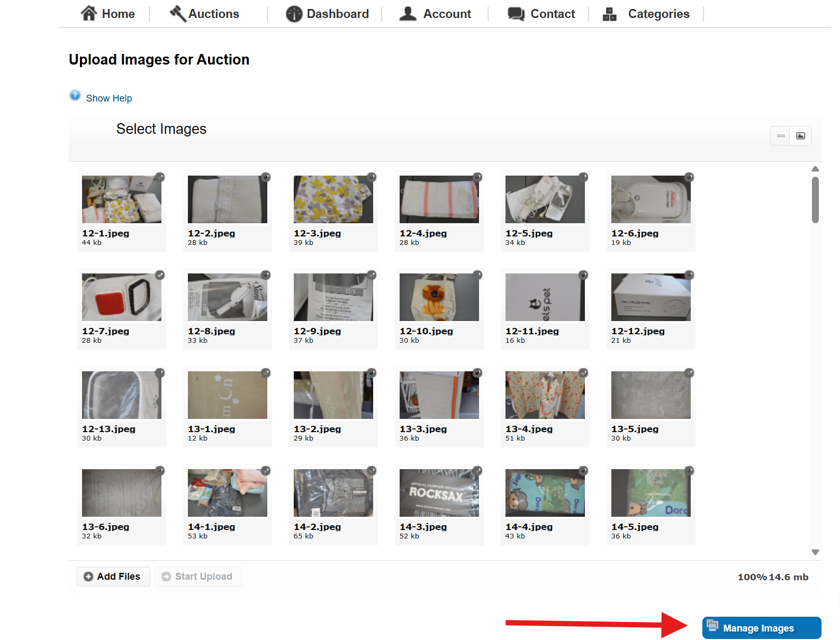840x640 pixels.
Task: Remove 12-8.jpeg using its corner icon
Action: point(266,275)
